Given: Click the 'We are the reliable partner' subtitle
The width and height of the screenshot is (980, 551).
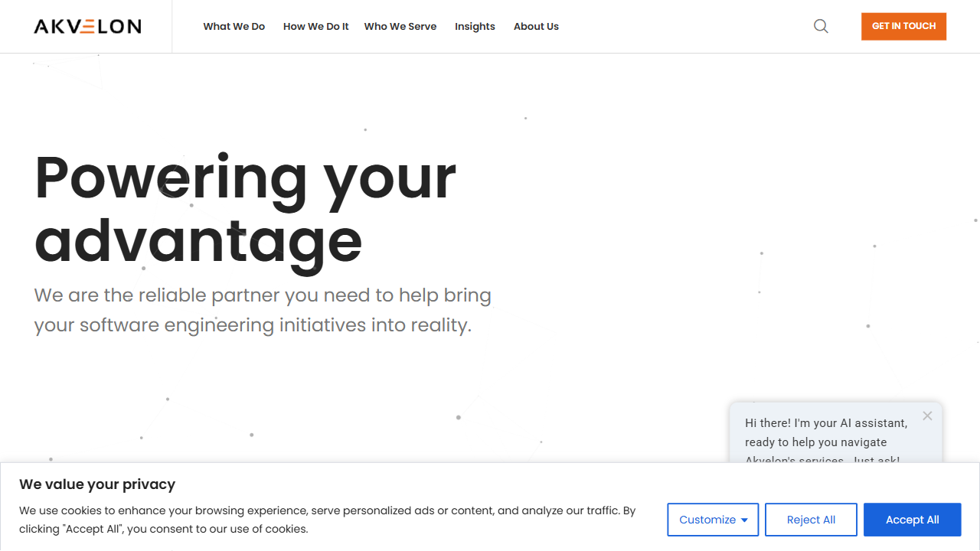Looking at the screenshot, I should (x=263, y=310).
